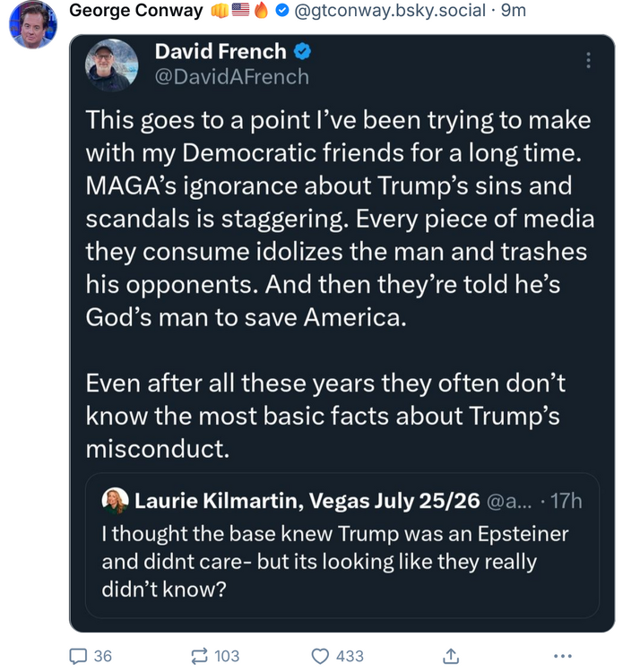Open the post's three-dot more menu
The height and width of the screenshot is (672, 640).
click(x=562, y=656)
